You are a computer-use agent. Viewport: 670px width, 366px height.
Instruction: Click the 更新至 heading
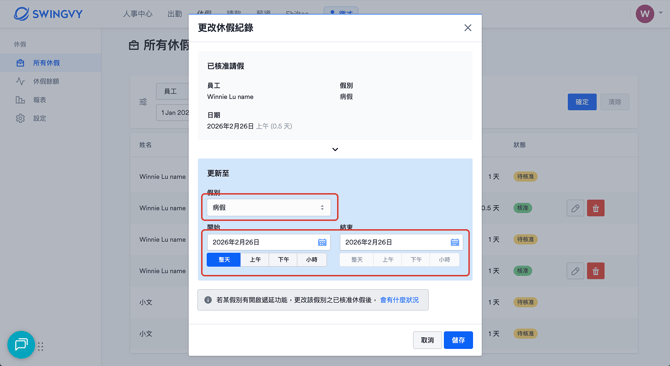pos(218,173)
